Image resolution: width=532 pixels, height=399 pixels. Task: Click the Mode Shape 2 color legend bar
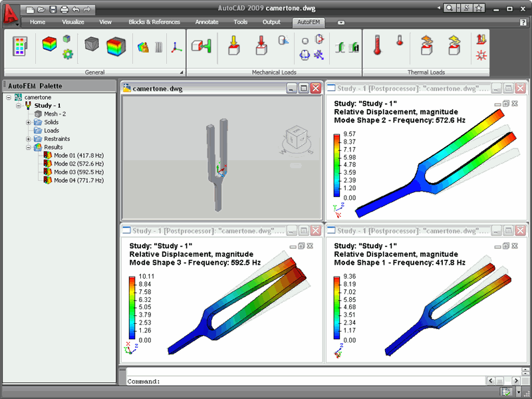pyautogui.click(x=336, y=166)
